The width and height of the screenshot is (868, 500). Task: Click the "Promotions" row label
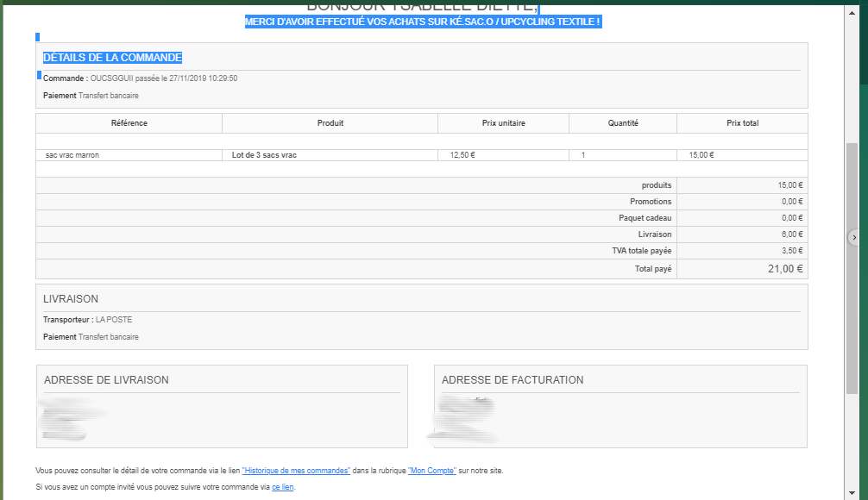tap(651, 202)
